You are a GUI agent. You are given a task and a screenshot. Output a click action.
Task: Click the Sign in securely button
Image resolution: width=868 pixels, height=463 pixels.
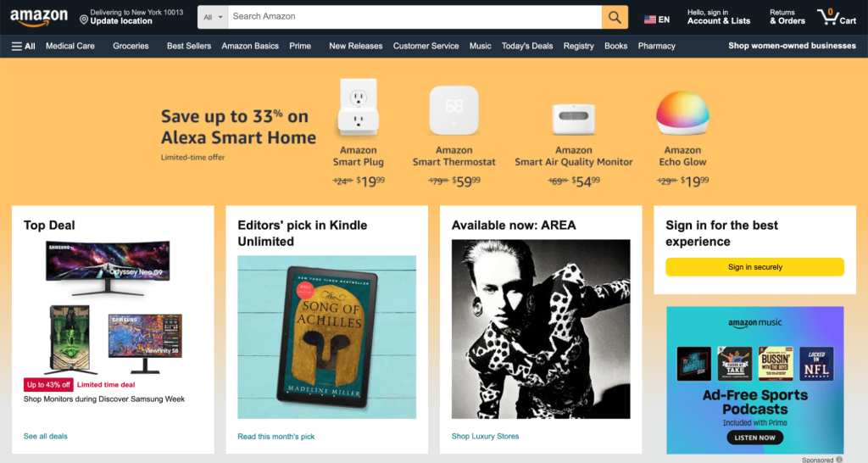tap(754, 267)
